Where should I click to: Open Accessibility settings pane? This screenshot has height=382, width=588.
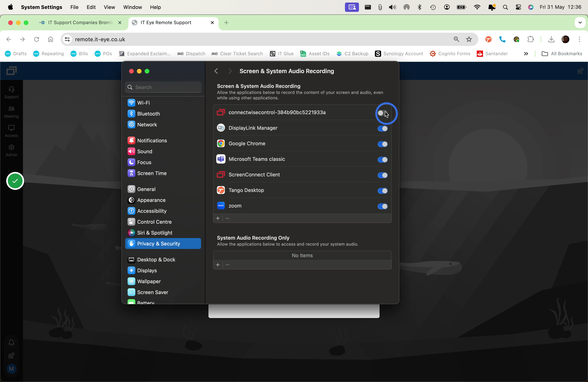pos(163,211)
